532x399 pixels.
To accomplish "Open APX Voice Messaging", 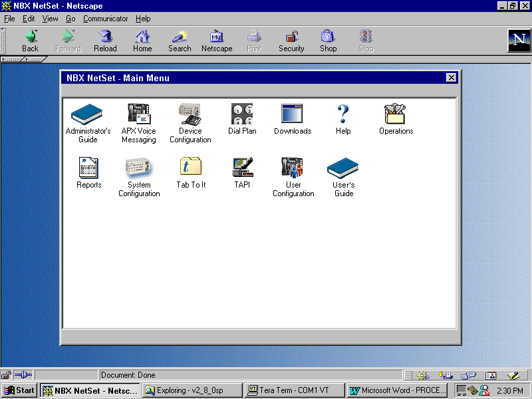I will [x=139, y=114].
